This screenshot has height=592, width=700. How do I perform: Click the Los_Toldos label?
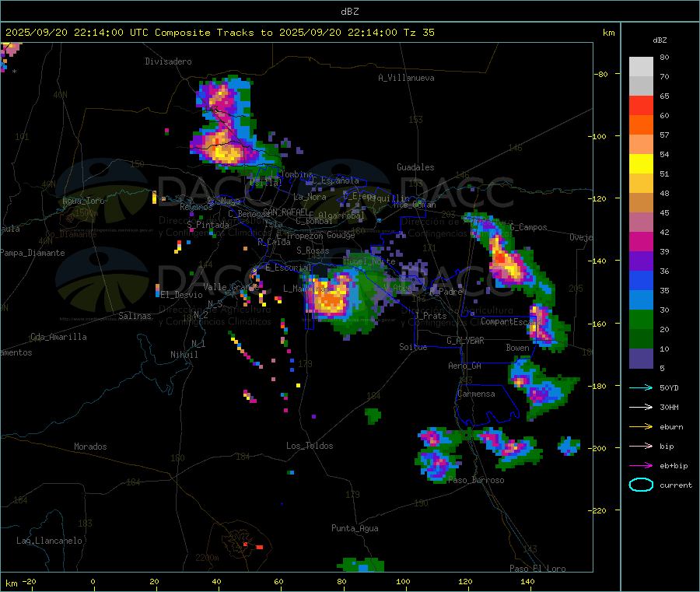pos(310,446)
